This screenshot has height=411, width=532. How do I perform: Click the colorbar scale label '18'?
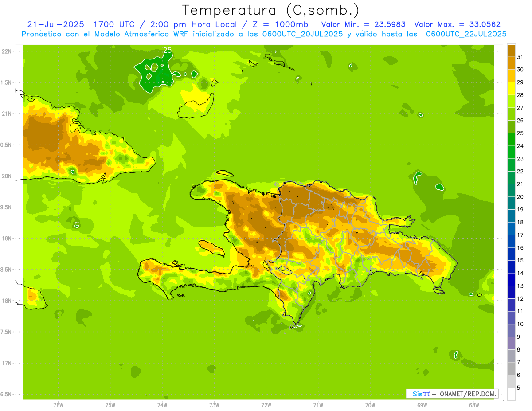click(x=520, y=223)
